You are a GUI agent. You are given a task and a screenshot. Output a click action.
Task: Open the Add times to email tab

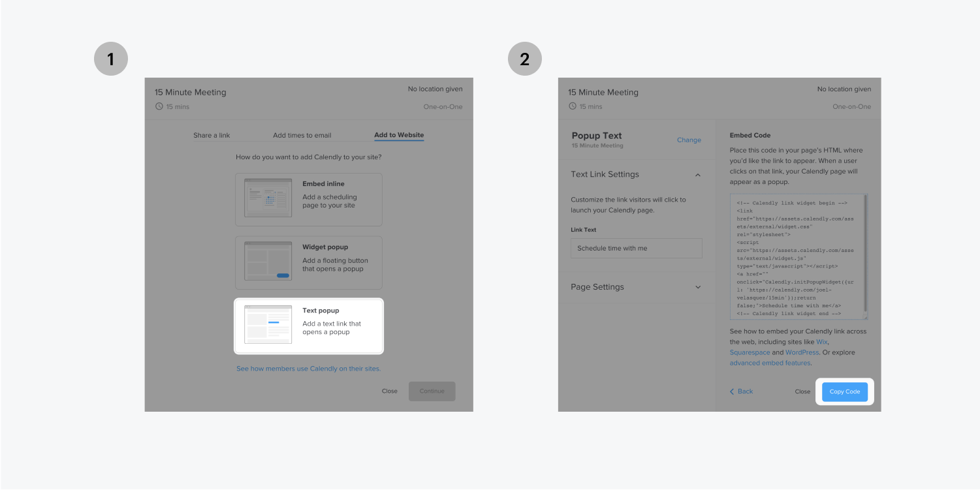coord(302,135)
